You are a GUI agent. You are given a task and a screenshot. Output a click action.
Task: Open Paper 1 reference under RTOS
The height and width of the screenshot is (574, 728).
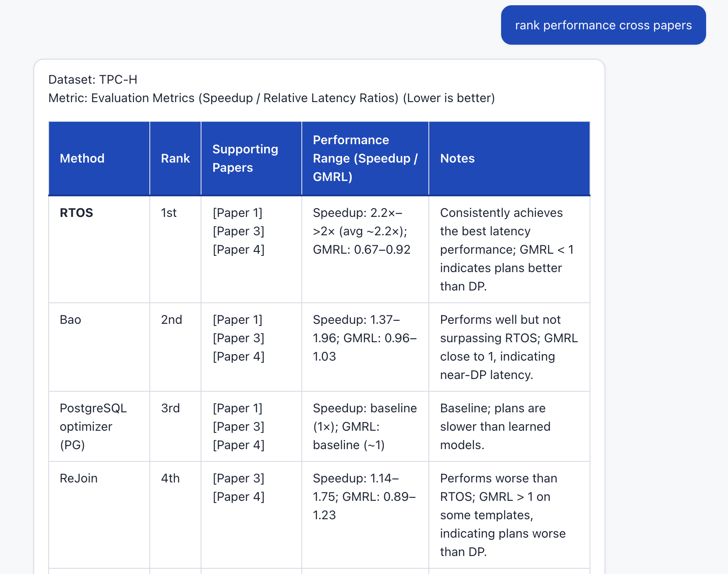(237, 213)
